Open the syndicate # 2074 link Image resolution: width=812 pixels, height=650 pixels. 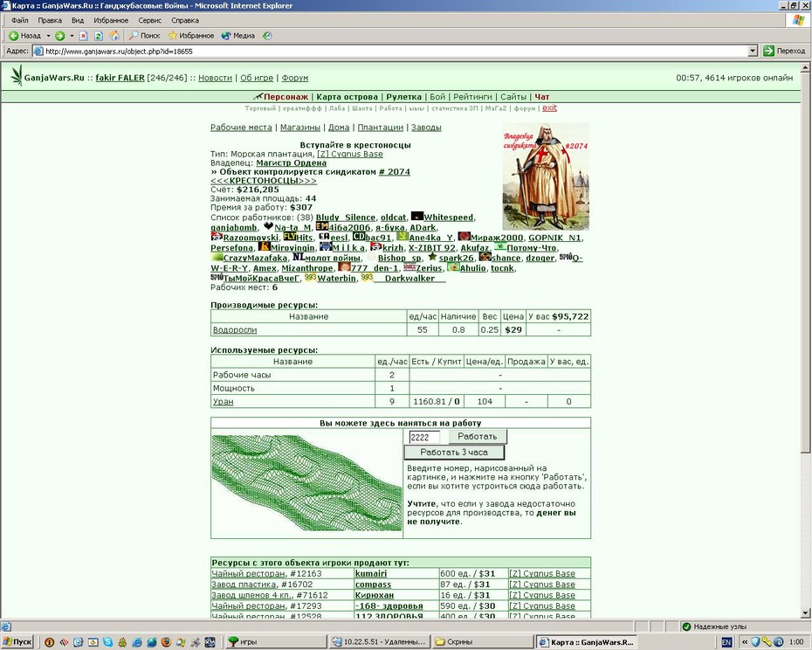[394, 171]
